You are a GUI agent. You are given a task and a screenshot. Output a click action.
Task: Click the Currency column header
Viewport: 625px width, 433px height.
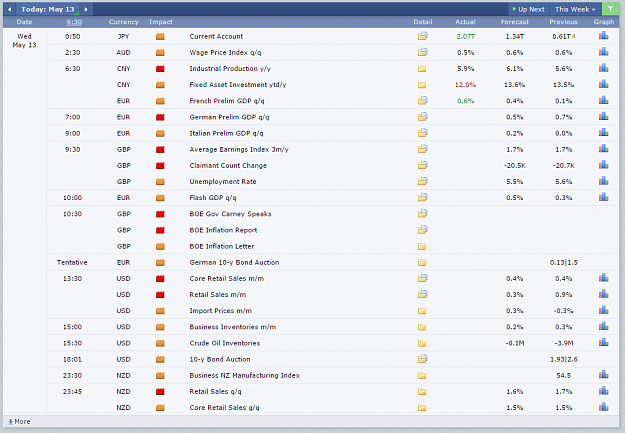click(x=124, y=22)
